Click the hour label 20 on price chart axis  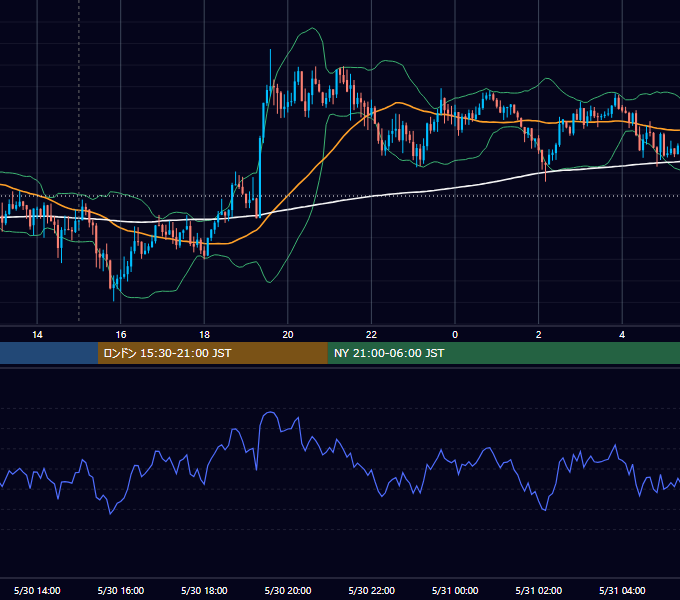click(x=288, y=335)
